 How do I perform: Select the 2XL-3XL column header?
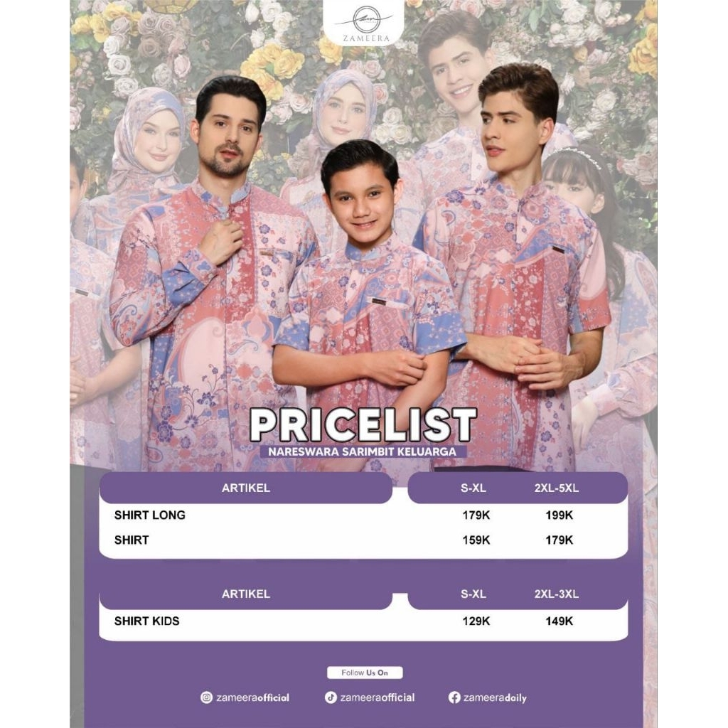pos(556,594)
